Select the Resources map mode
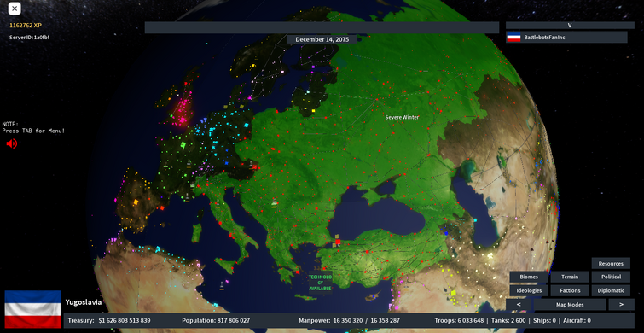This screenshot has height=333, width=644. 611,264
